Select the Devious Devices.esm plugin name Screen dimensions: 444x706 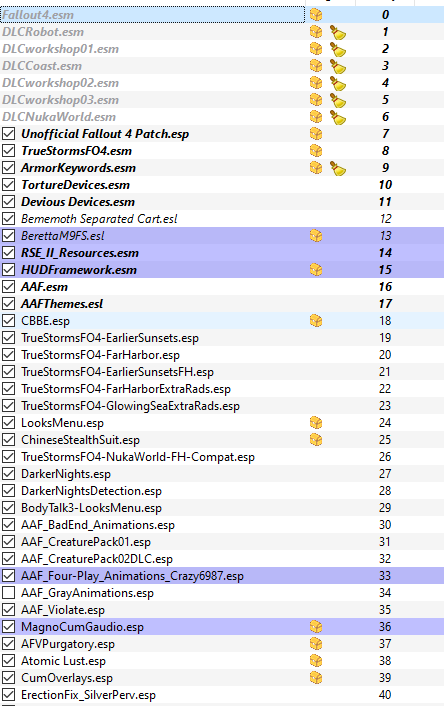(78, 202)
